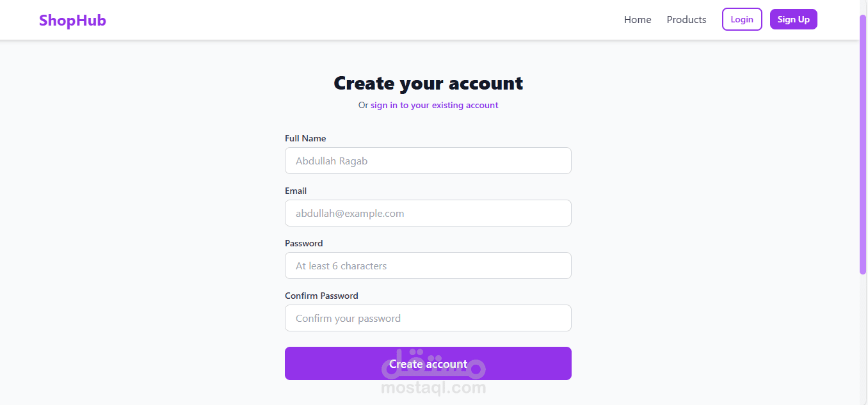The image size is (868, 405).
Task: Click the Password field label
Action: (303, 243)
